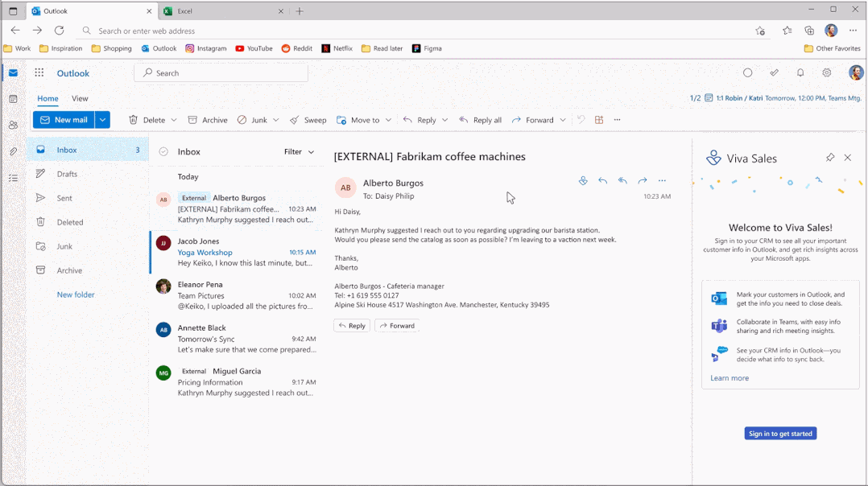This screenshot has width=868, height=486.
Task: Open the My Day checkmark icon
Action: pos(774,72)
